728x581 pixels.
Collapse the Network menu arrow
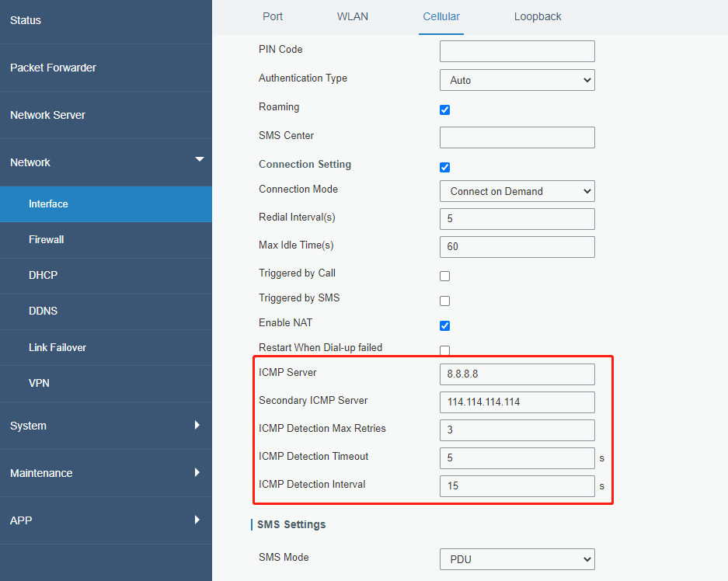point(199,160)
